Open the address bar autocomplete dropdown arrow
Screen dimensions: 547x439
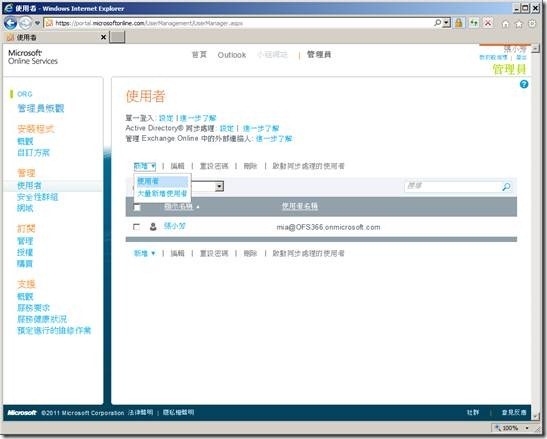[446, 23]
